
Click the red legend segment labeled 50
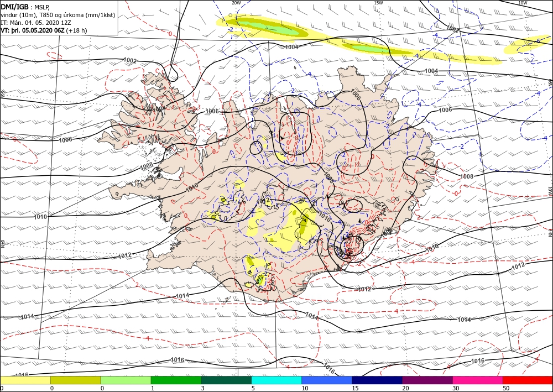tap(528, 380)
